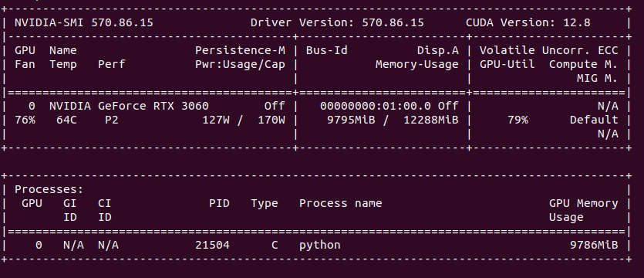
Task: Click the PID 21504 entry
Action: (212, 245)
